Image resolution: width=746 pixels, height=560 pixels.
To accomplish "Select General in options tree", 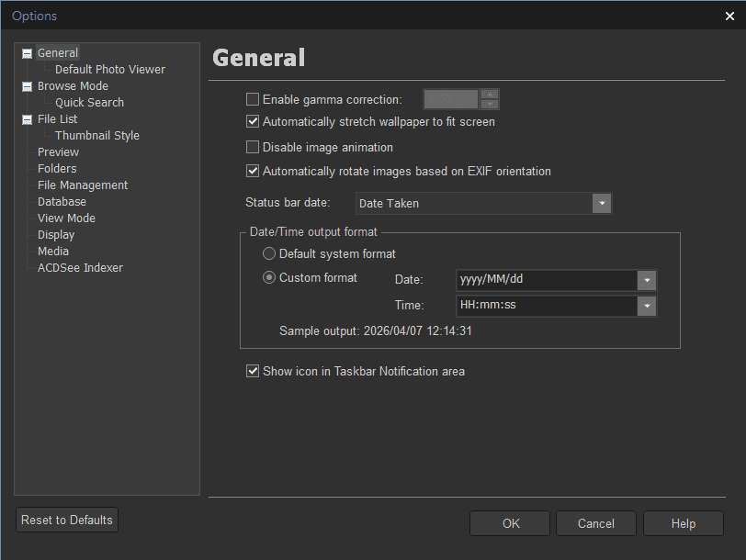I will coord(58,52).
